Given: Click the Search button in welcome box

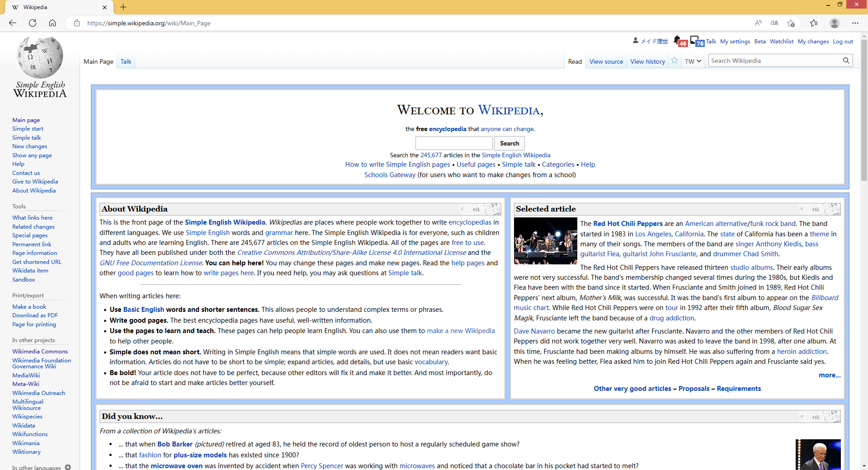Looking at the screenshot, I should (x=509, y=143).
